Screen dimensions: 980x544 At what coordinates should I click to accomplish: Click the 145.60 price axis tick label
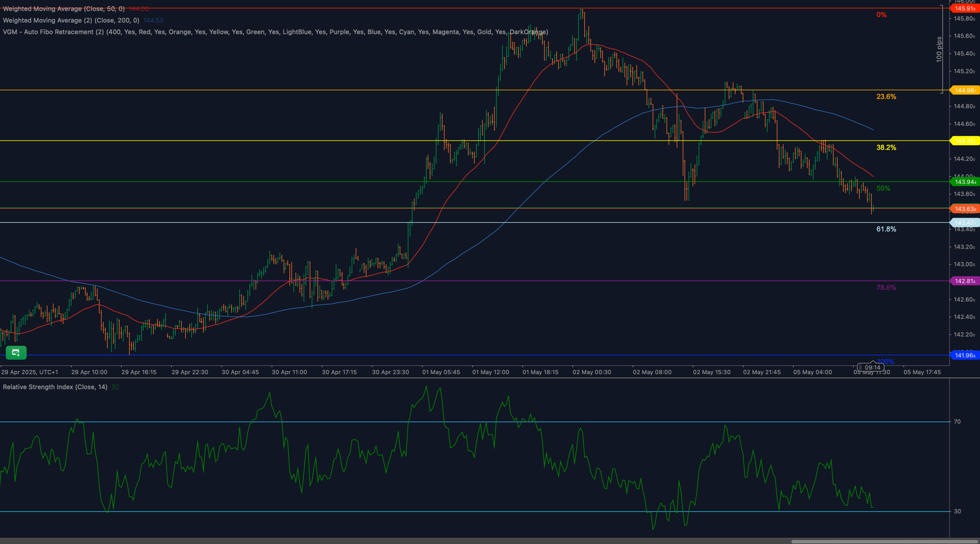click(x=964, y=36)
